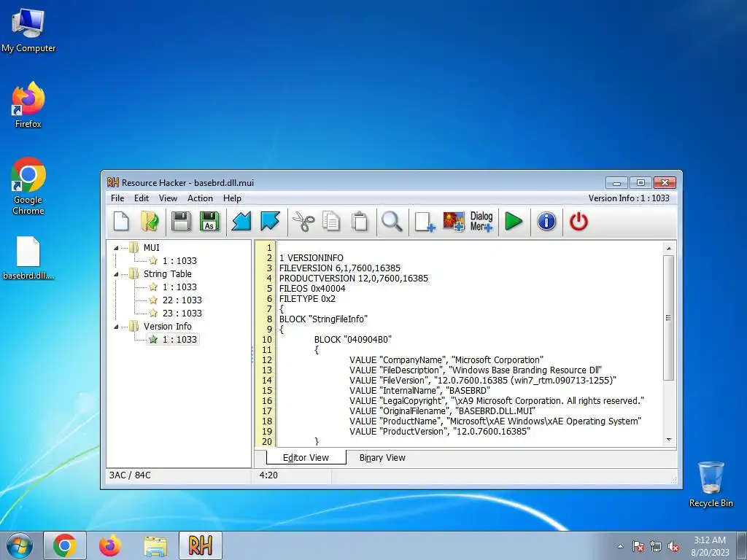This screenshot has height=560, width=747.
Task: Select the Version Info folder label
Action: (x=167, y=326)
